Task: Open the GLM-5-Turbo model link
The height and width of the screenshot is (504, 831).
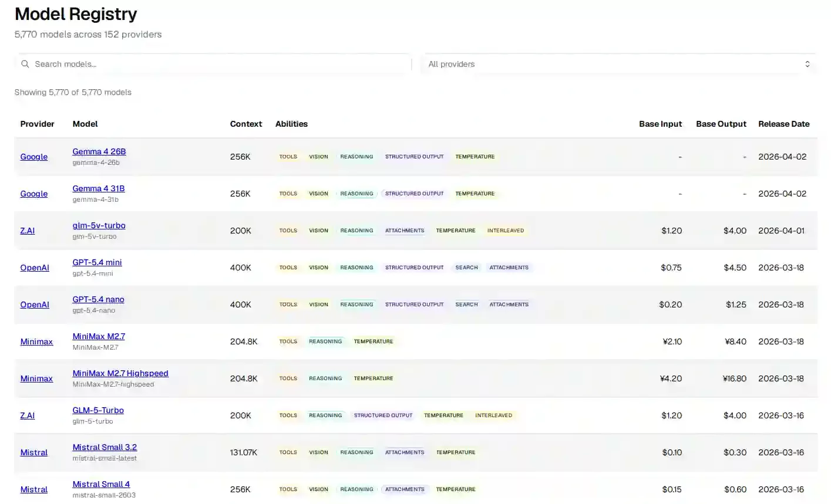Action: (x=97, y=410)
